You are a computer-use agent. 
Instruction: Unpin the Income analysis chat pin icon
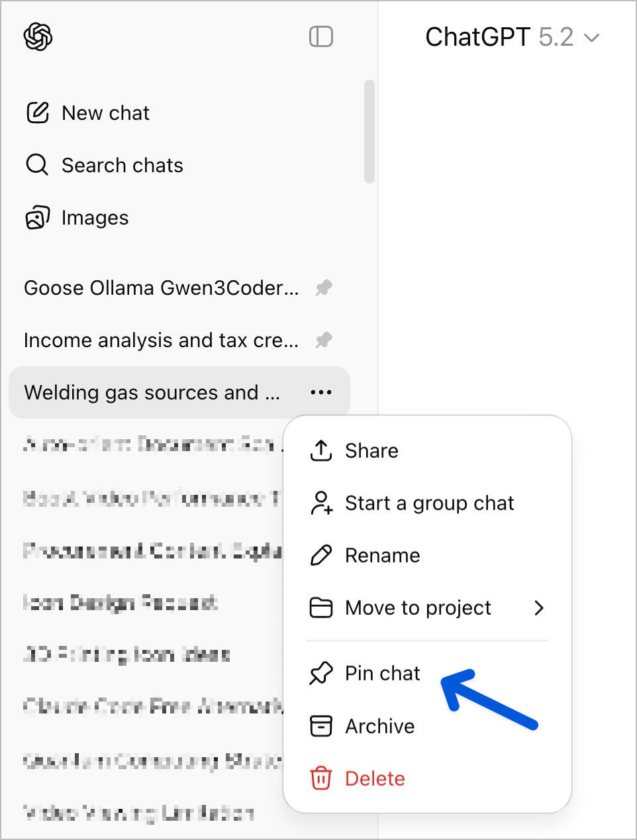click(324, 341)
